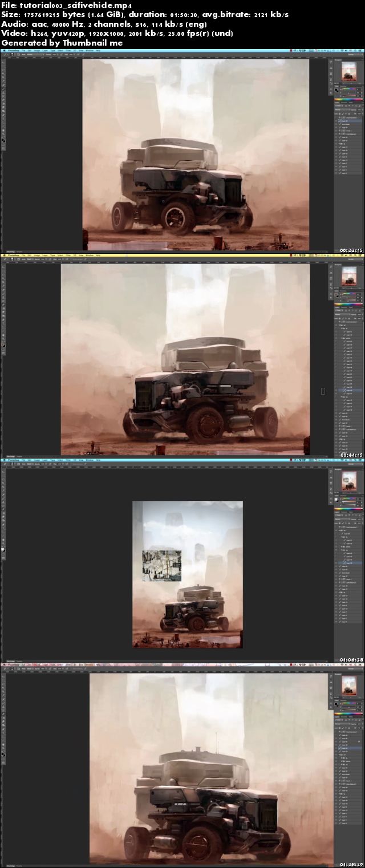Open the Layer menu in the 00:44:15 frame
365x868 pixels.
click(45, 255)
